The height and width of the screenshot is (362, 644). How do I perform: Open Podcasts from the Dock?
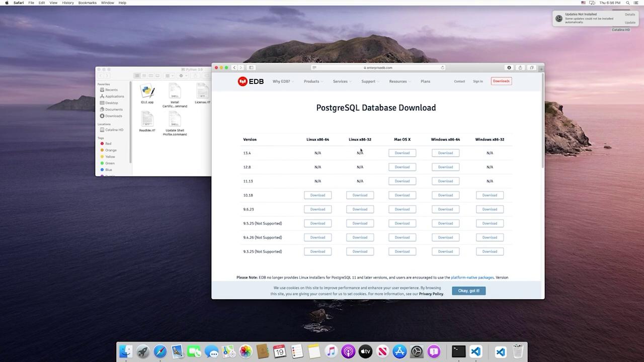coord(348,351)
